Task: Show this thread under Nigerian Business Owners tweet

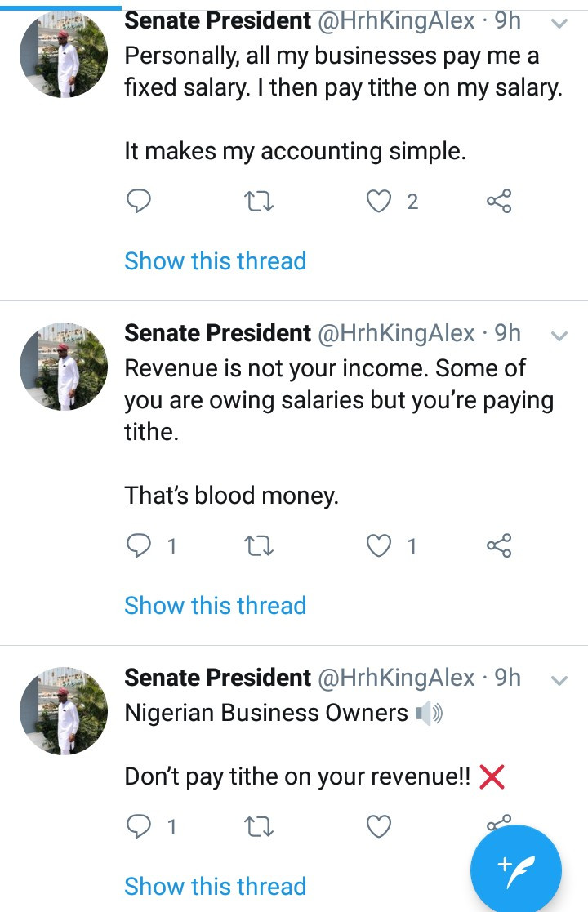Action: pyautogui.click(x=215, y=887)
